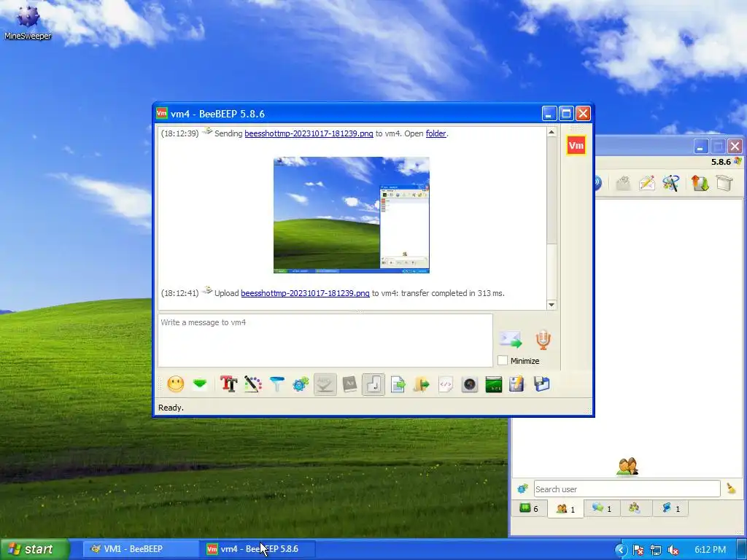
Task: Tick the Minimize checkbox
Action: click(x=503, y=360)
